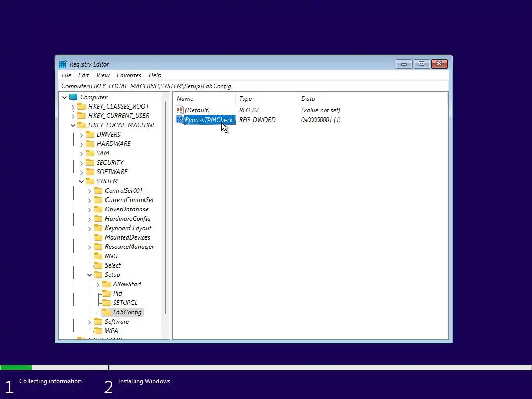The image size is (532, 399).
Task: Select the CurrentControlSet key
Action: coord(129,200)
